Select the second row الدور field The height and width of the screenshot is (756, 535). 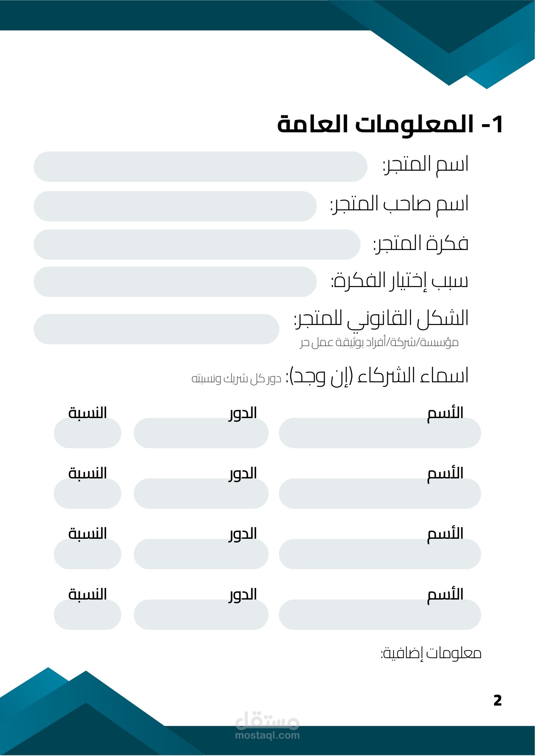click(x=201, y=494)
